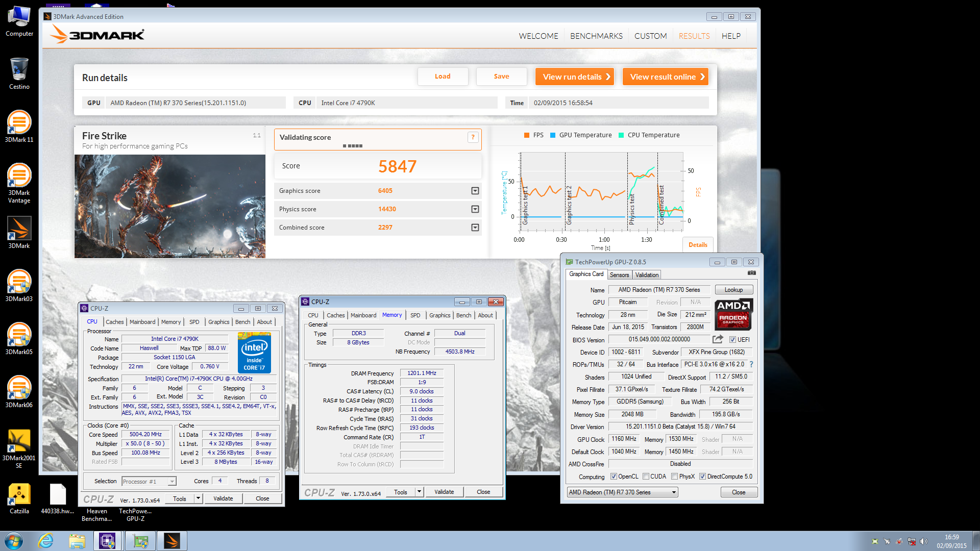Launch 3DMark03 desktop shortcut

point(19,285)
